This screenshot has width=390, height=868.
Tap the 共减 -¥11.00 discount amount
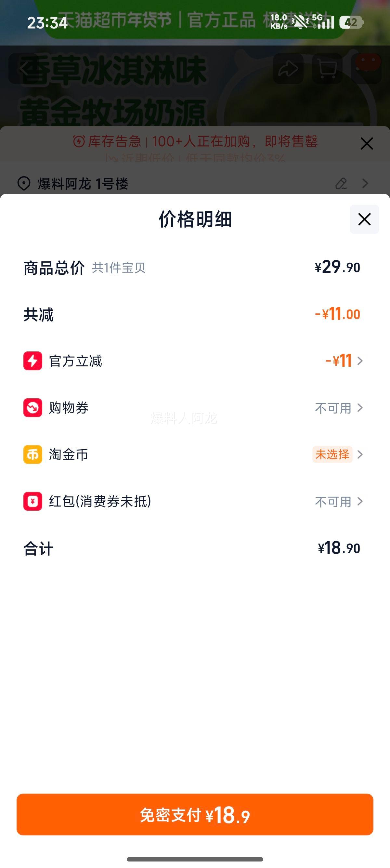[x=337, y=314]
